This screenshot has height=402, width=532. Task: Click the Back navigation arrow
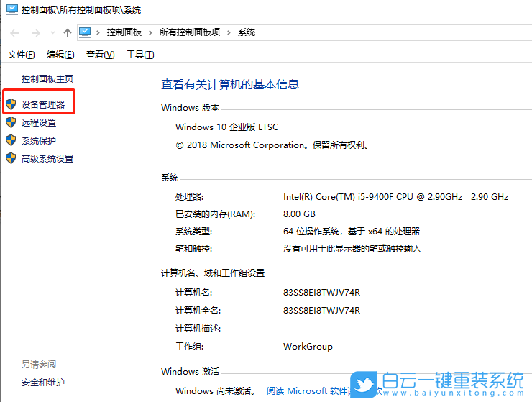pos(14,33)
